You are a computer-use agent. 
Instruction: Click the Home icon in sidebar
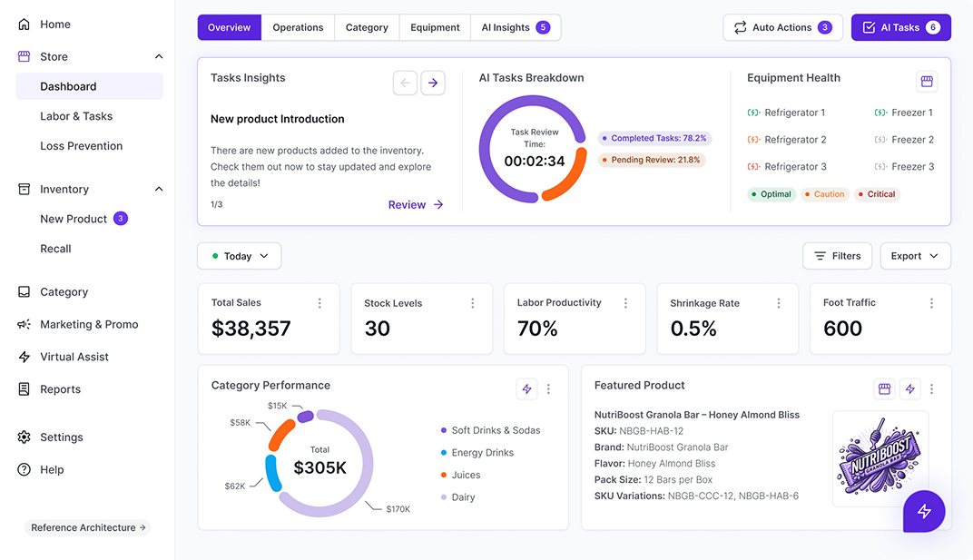tap(25, 25)
